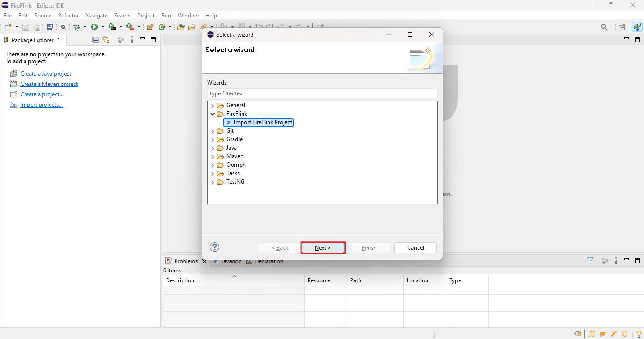Click the Open Perspective icon

(x=622, y=27)
